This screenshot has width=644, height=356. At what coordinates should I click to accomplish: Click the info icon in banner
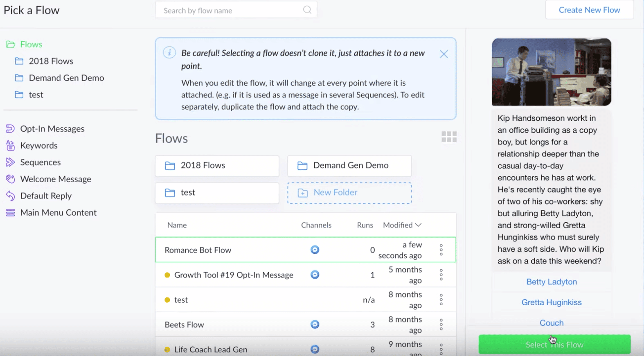(169, 52)
